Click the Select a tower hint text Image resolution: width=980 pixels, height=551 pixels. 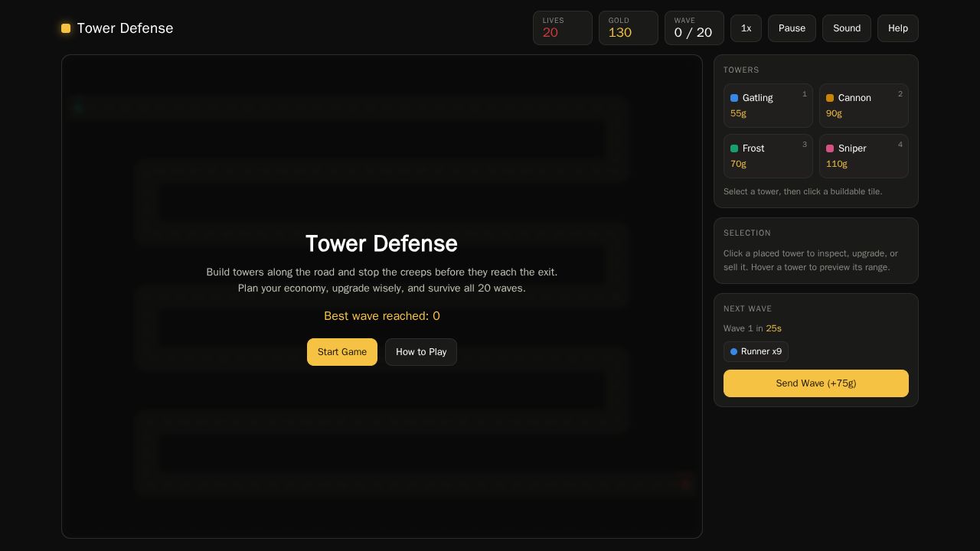803,191
